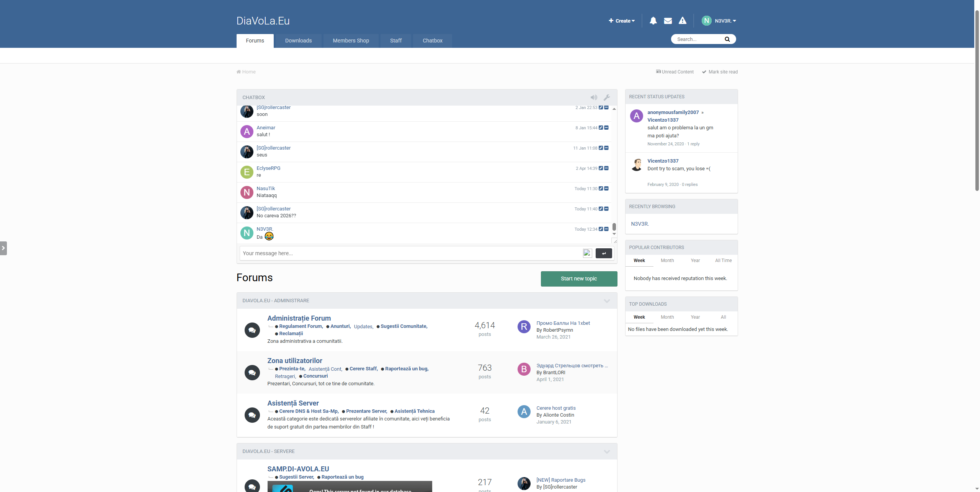Open the Create dropdown menu
This screenshot has height=492, width=980.
coord(622,21)
